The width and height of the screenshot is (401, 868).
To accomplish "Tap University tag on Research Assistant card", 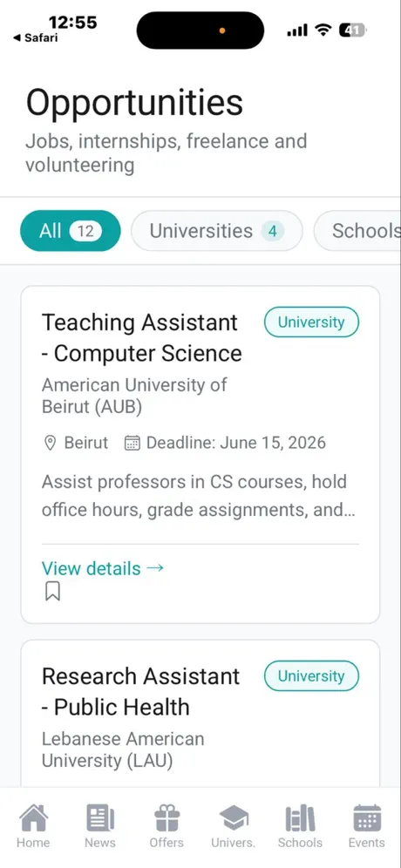I will [x=311, y=676].
